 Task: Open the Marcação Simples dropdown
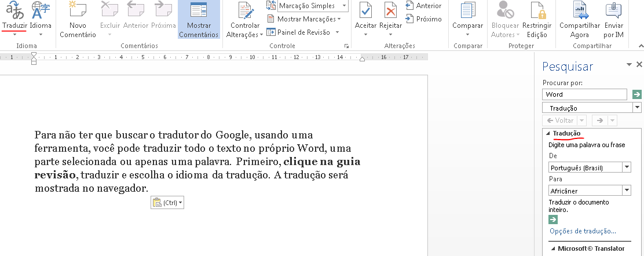[313, 6]
